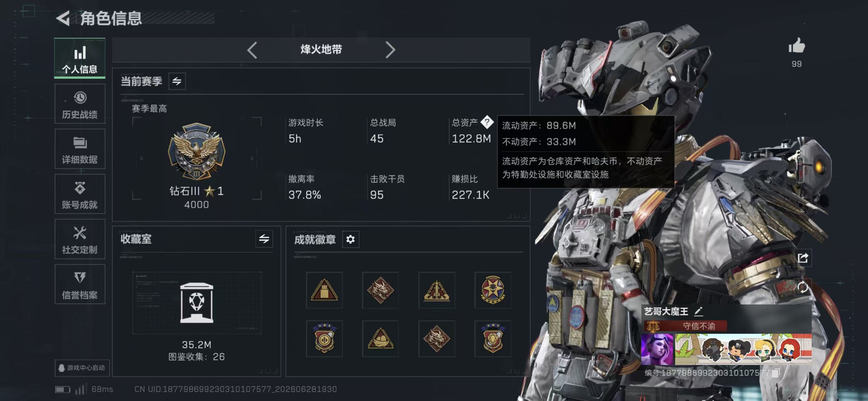Click the 游戏中心启动 button

[82, 367]
